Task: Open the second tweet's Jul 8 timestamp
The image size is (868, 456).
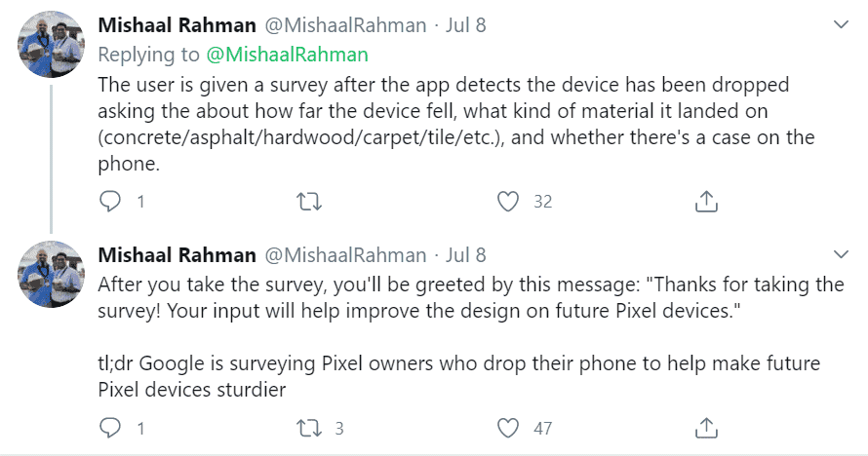Action: pyautogui.click(x=465, y=255)
